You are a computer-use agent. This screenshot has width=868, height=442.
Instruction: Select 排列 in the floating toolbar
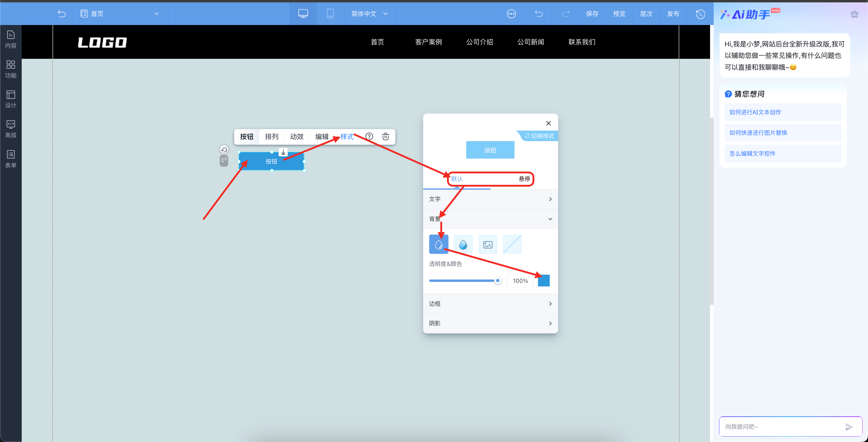(x=272, y=137)
